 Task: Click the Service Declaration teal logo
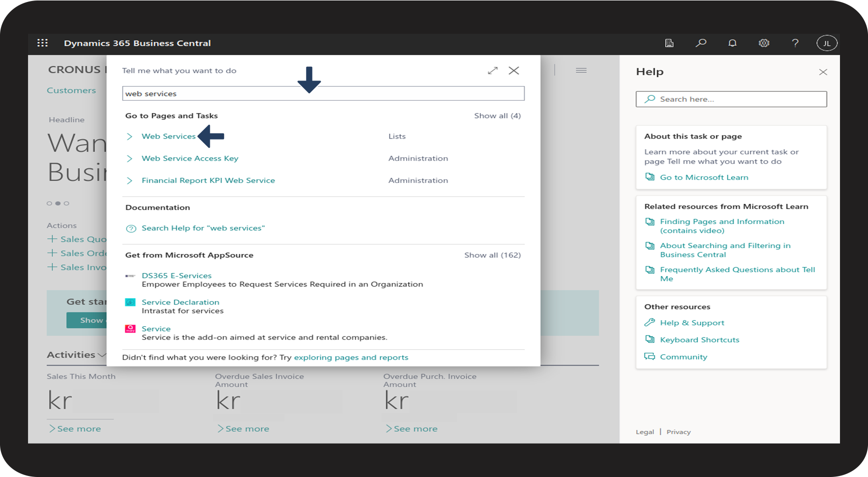(x=130, y=302)
